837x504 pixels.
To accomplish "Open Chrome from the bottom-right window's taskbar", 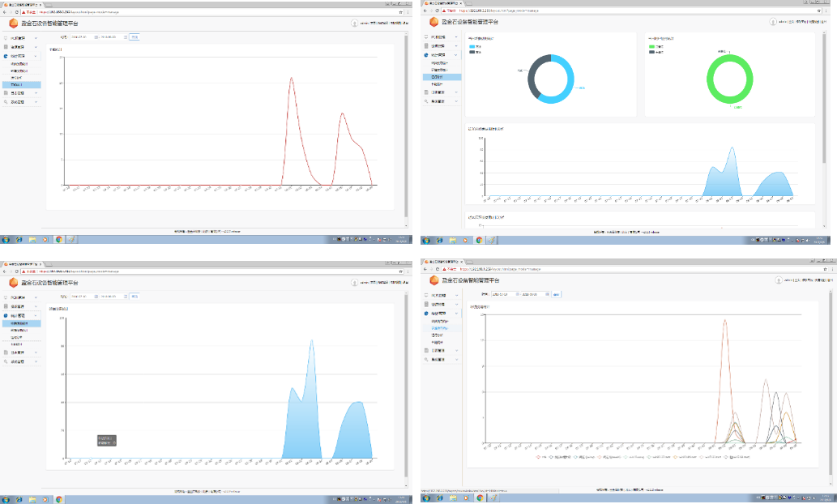I will (479, 499).
